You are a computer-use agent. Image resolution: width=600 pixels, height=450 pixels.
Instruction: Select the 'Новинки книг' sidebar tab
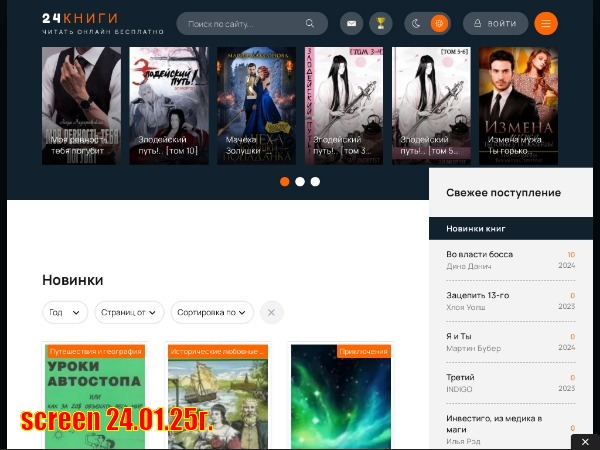click(510, 228)
